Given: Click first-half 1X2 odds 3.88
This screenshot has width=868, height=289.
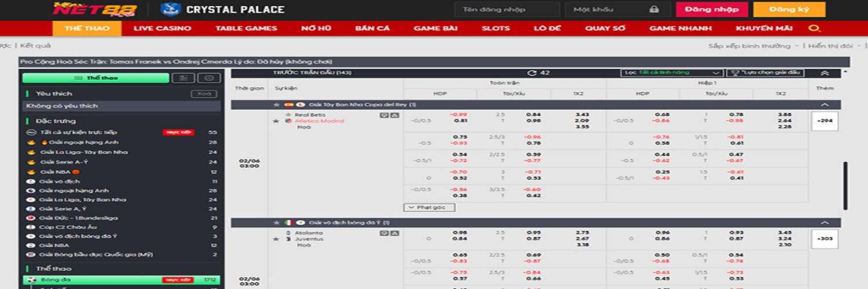Looking at the screenshot, I should (x=785, y=114).
